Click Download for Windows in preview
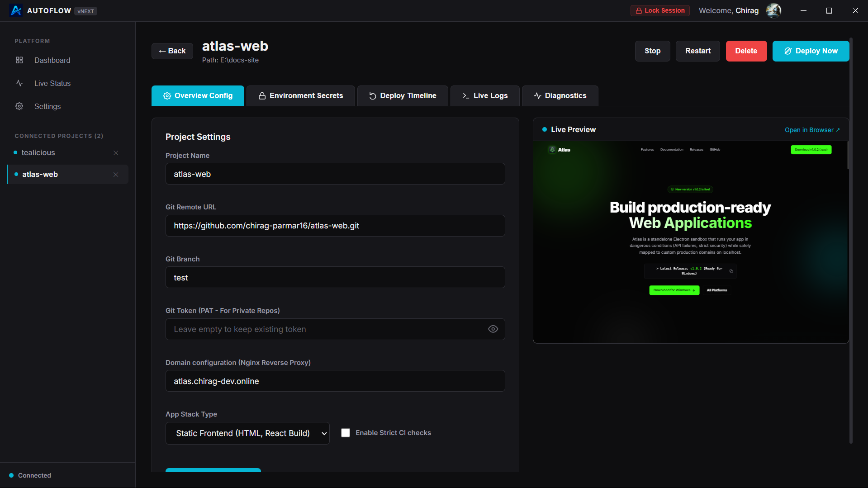Screen dimensions: 868x488 674,290
